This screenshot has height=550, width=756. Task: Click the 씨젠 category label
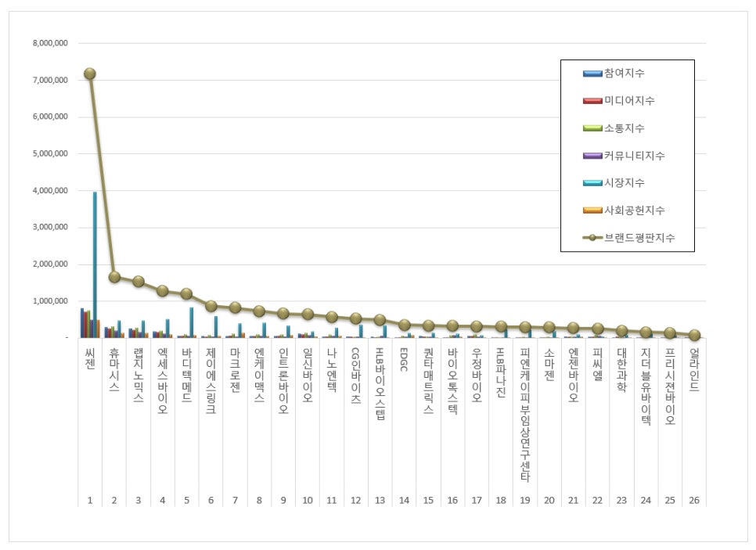(90, 358)
